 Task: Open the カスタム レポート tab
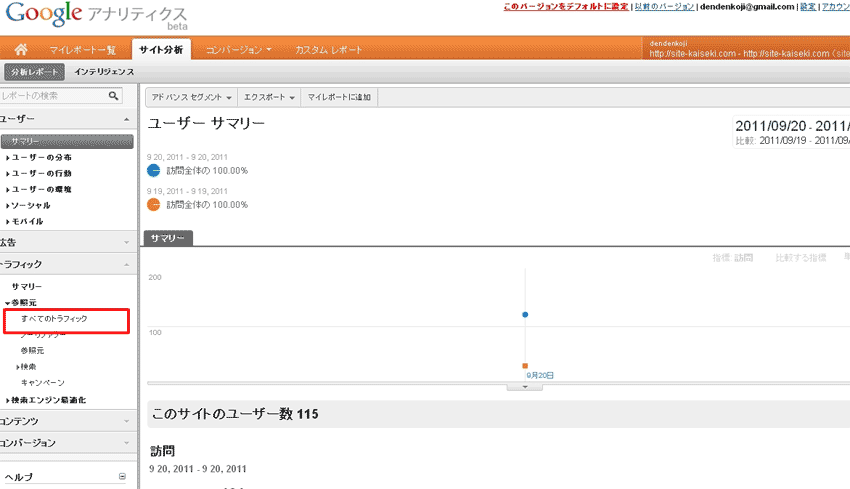click(x=328, y=50)
